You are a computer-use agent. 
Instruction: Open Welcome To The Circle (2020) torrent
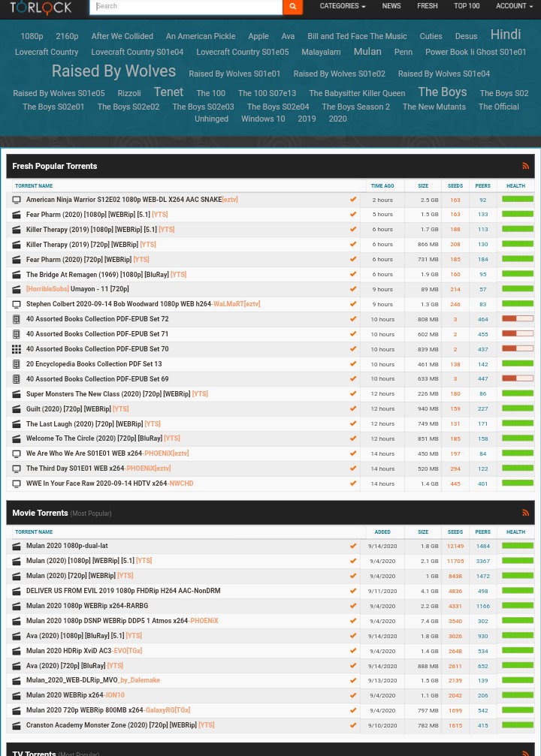(x=103, y=438)
